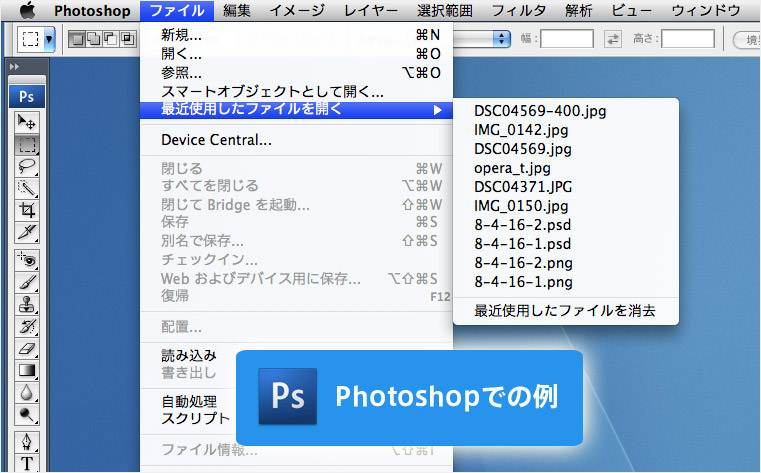Open the イメージ menu
Screen dimensions: 761x473
pyautogui.click(x=297, y=11)
